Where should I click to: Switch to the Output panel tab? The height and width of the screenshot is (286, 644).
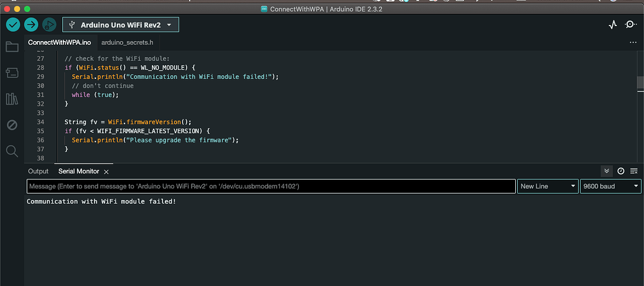(x=38, y=171)
